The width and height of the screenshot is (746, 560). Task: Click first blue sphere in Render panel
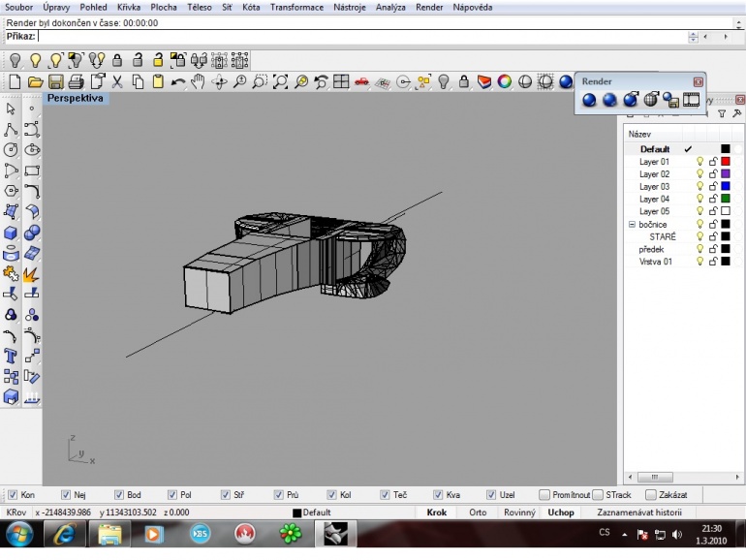589,100
